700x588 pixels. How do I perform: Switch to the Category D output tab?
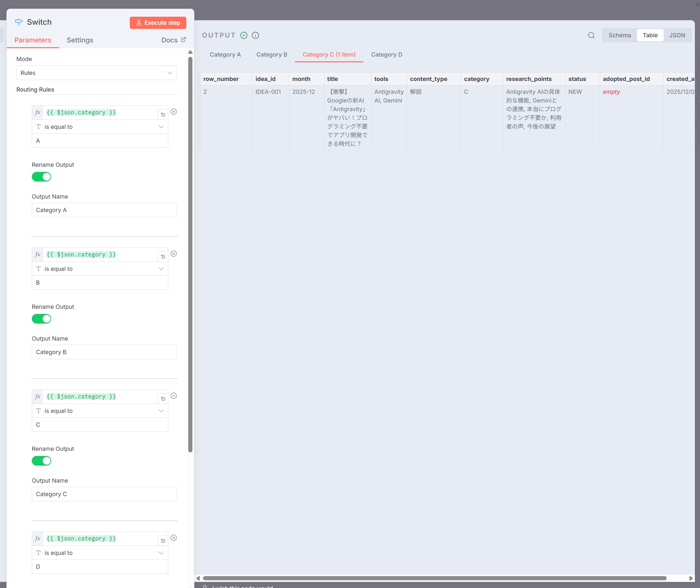point(386,54)
